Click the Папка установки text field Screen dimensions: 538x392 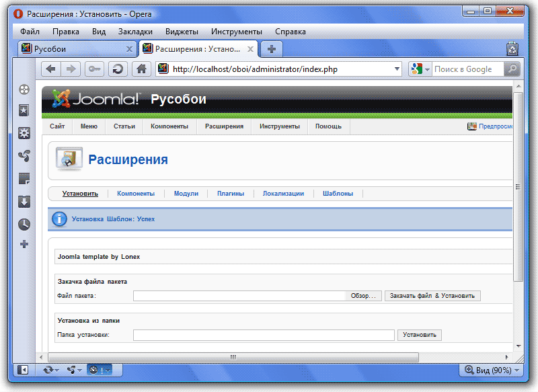[x=264, y=335]
